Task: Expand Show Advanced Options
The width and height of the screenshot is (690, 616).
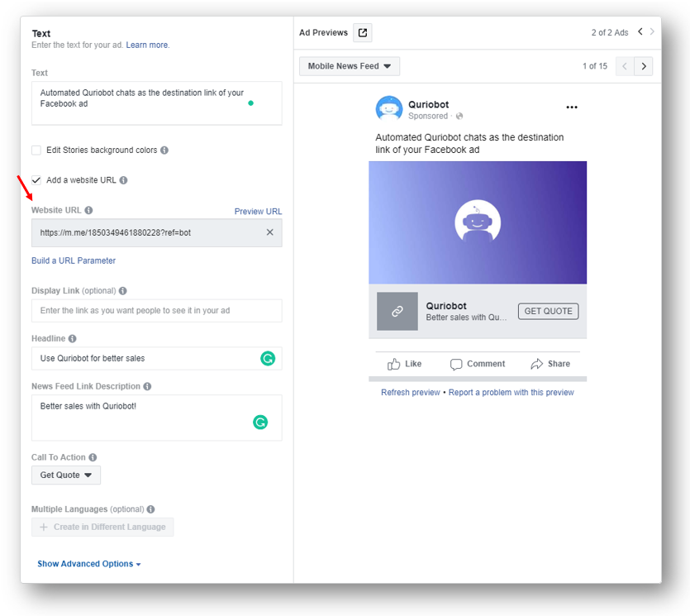Action: coord(89,564)
